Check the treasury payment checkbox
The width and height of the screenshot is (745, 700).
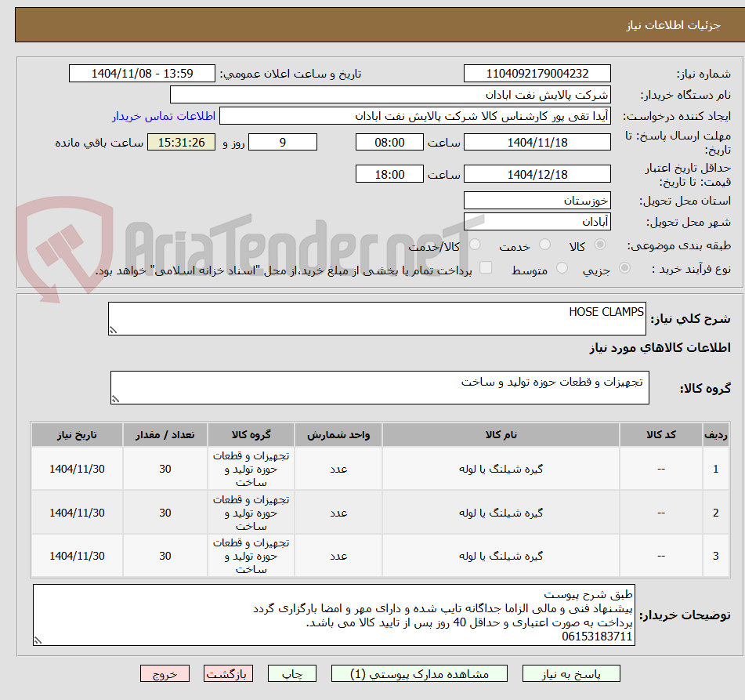[486, 267]
